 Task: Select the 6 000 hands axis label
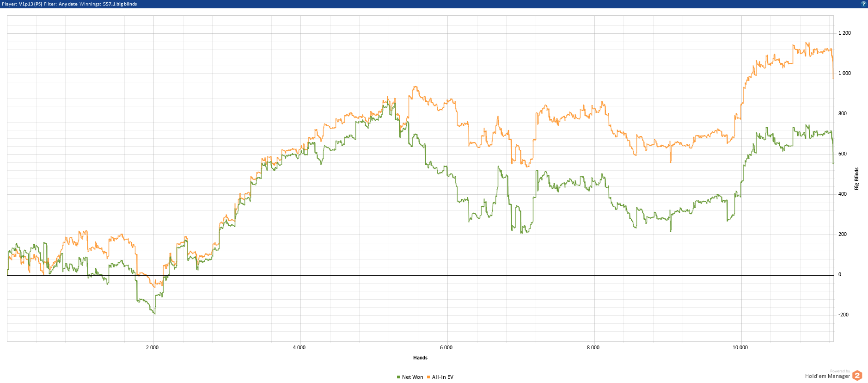(446, 347)
